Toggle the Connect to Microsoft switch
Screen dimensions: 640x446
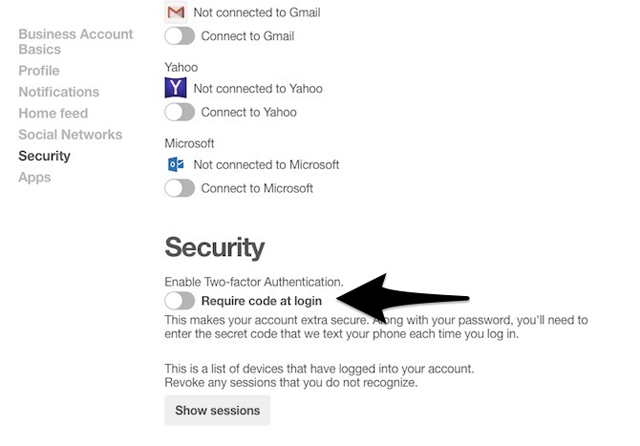click(180, 188)
